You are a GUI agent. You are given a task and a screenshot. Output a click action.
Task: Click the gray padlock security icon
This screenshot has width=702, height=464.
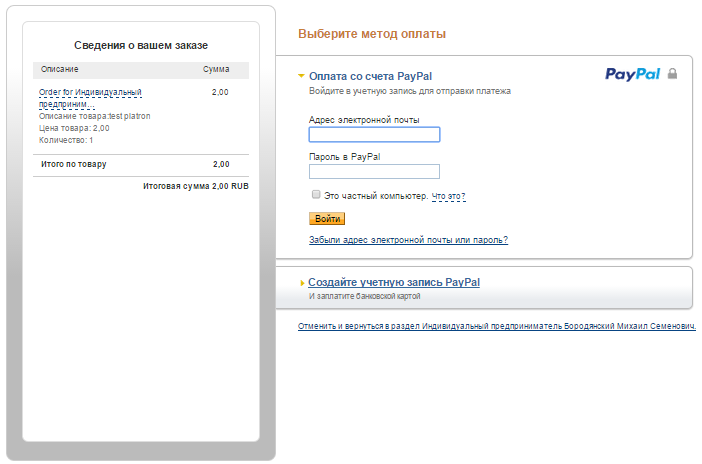(x=673, y=73)
